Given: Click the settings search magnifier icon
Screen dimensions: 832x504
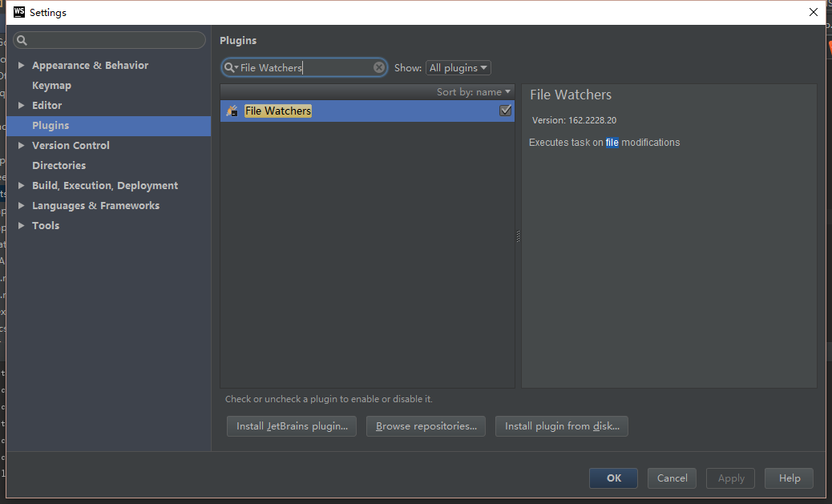Looking at the screenshot, I should pos(22,40).
